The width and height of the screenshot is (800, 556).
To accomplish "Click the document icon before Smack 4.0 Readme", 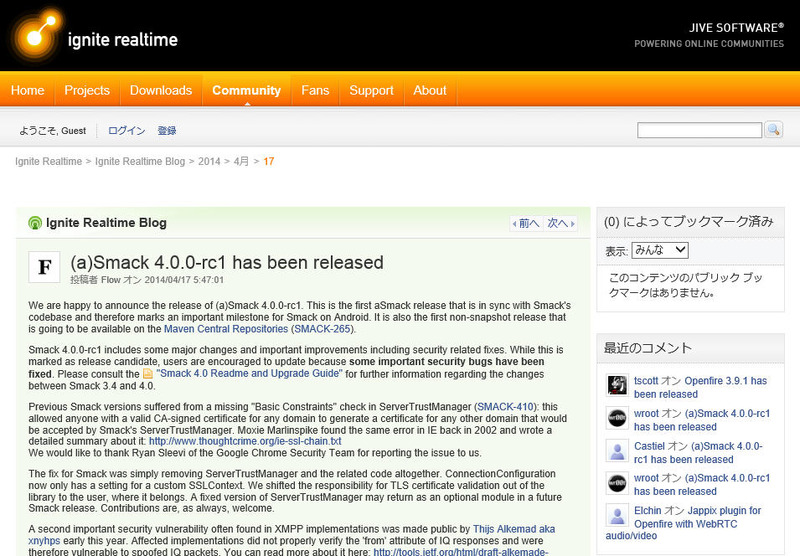I will point(148,374).
